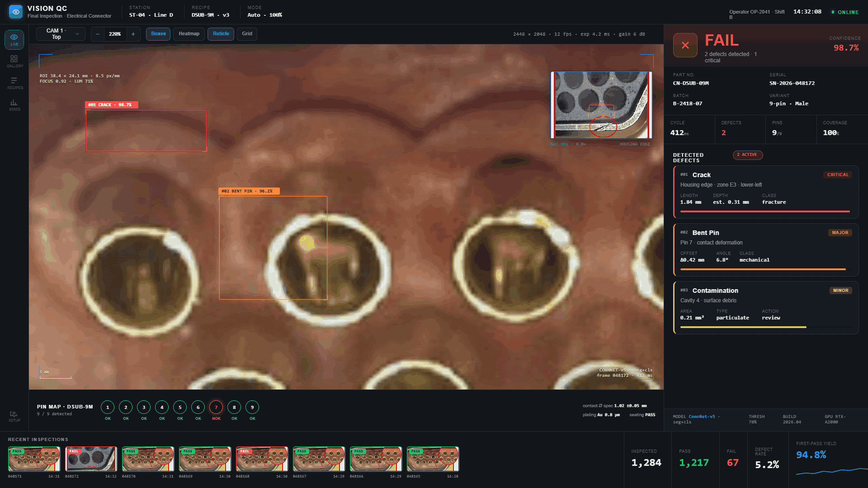Click the #02 BENT PIN 96.2% box label
Image resolution: width=868 pixels, height=488 pixels.
(249, 191)
